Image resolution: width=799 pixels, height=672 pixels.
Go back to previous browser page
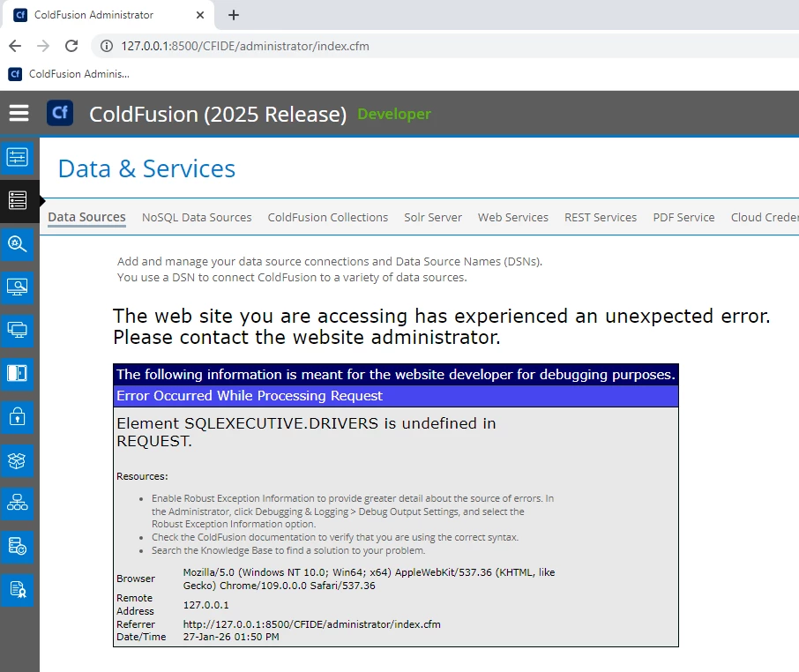(x=15, y=46)
